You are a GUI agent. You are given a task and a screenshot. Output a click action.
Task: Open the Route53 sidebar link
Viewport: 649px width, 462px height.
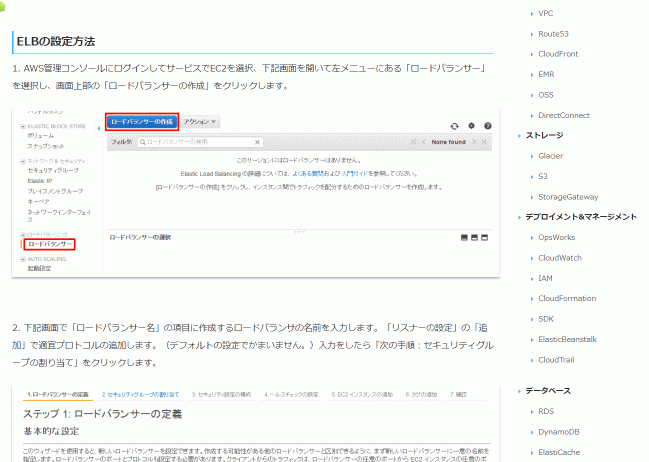point(553,34)
